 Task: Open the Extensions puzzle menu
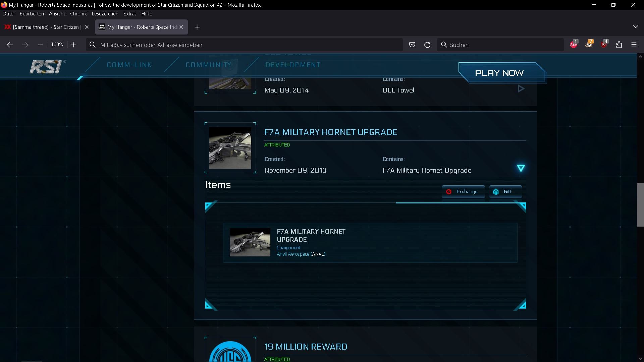619,45
